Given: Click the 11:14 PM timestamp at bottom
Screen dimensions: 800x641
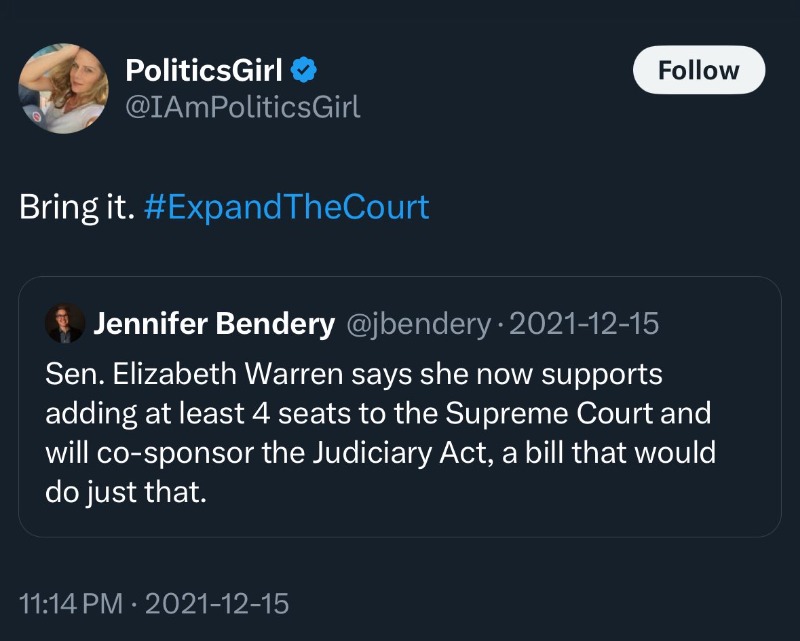Looking at the screenshot, I should 70,603.
